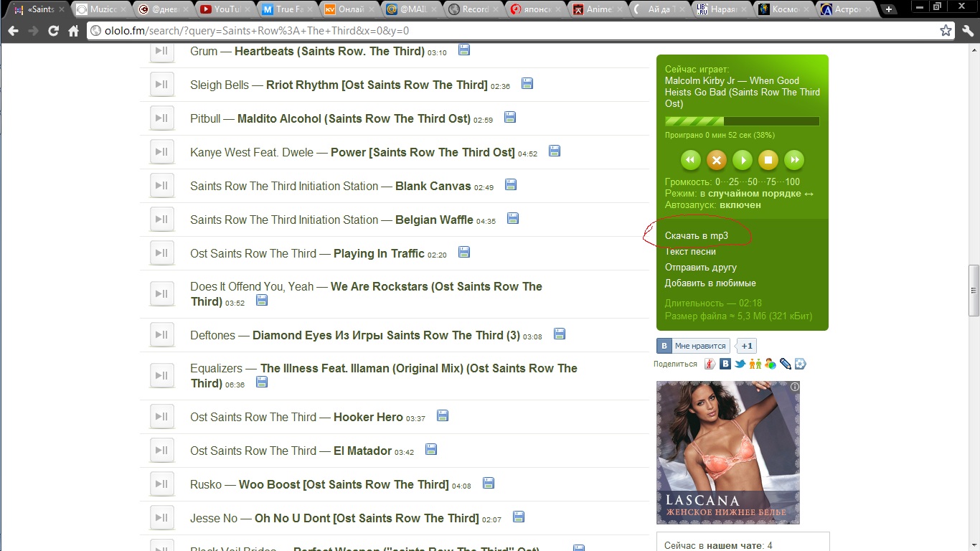The width and height of the screenshot is (980, 551).
Task: Seek within the green playback progress bar
Action: point(742,121)
